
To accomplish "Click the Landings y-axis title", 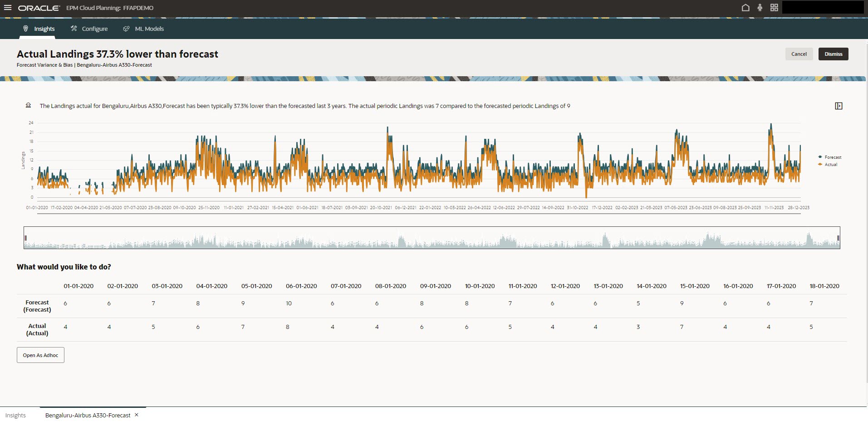I will 23,160.
